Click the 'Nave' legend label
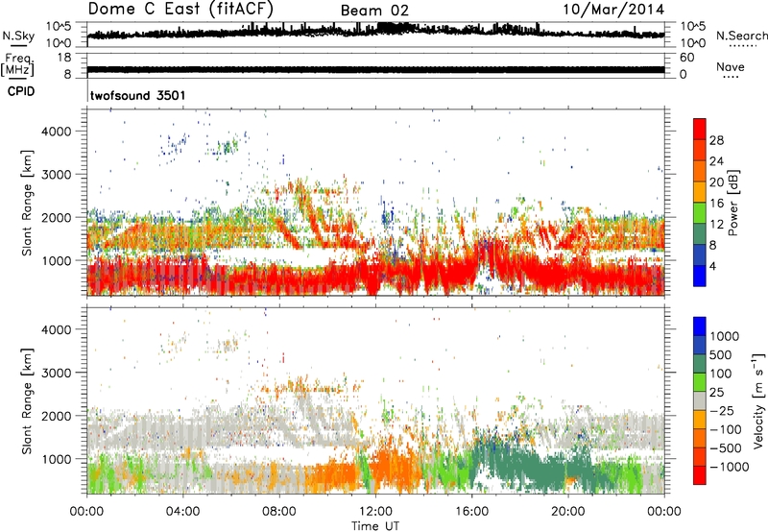 (731, 66)
